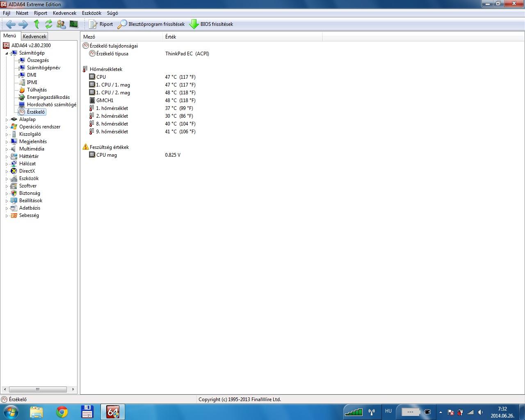Screen dimensions: 525x420
Task: Click the tree horizontal scrollbar thumb
Action: tap(38, 389)
